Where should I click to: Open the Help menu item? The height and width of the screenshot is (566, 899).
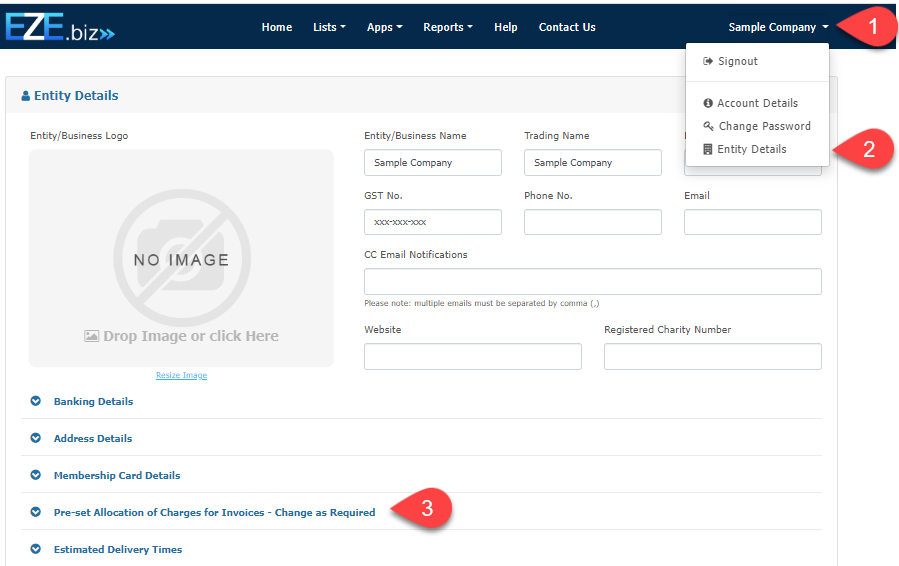(505, 27)
